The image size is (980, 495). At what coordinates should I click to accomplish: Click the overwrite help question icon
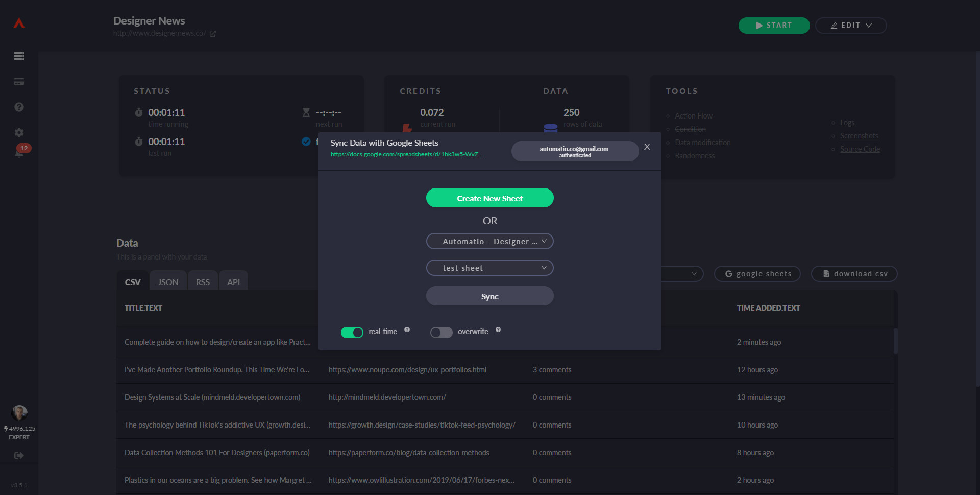(498, 330)
